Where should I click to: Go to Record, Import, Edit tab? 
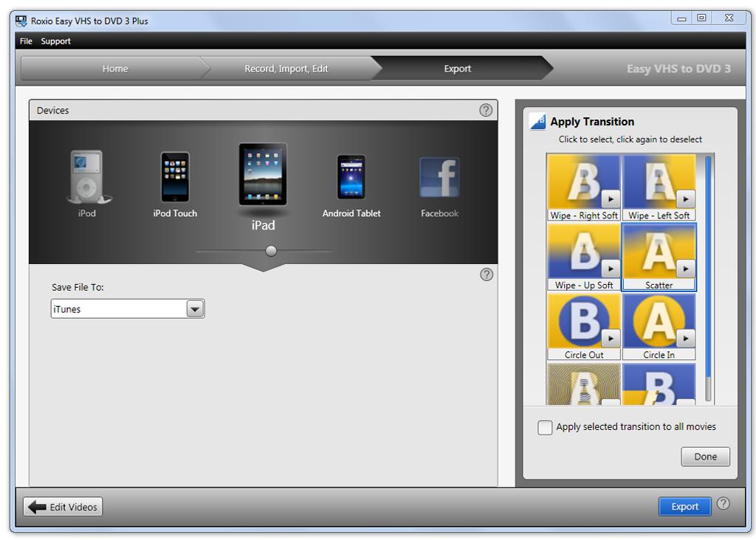286,69
